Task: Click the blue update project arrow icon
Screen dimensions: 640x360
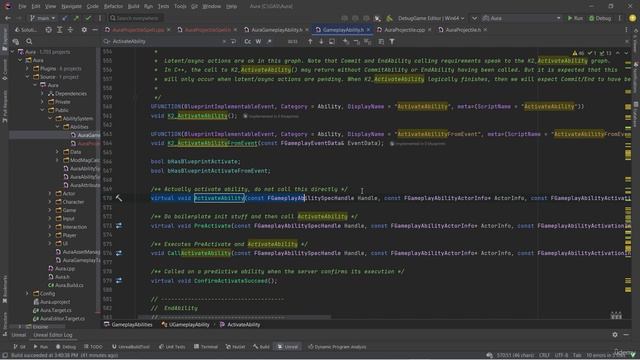Action: pos(64,18)
